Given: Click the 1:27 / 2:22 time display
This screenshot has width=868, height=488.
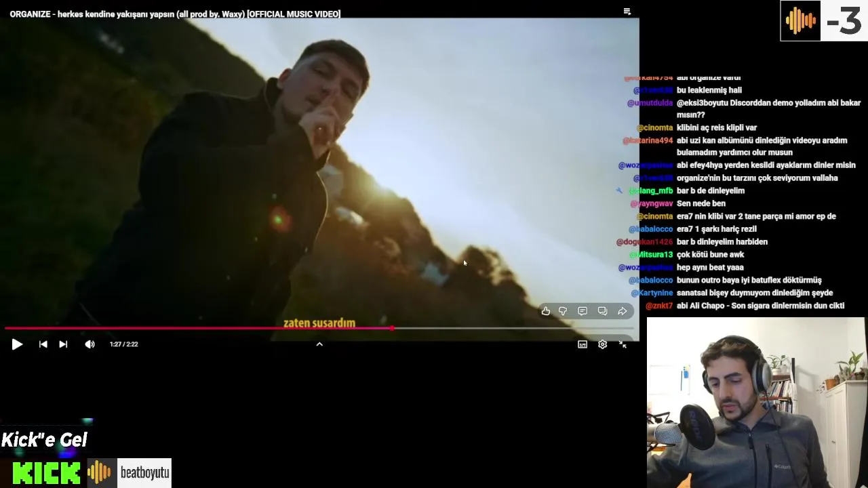Looking at the screenshot, I should click(x=124, y=344).
